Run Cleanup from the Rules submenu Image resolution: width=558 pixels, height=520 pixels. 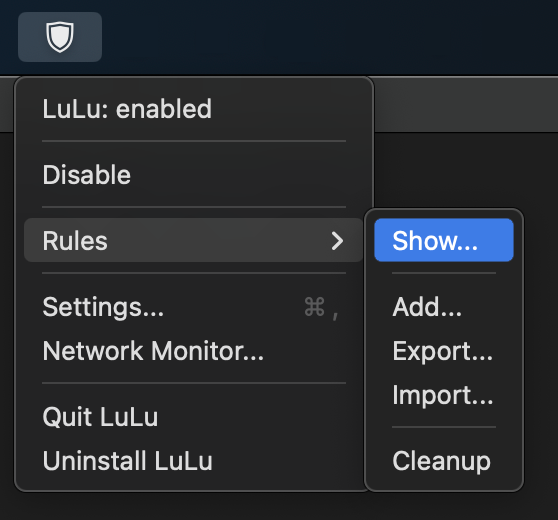coord(444,461)
